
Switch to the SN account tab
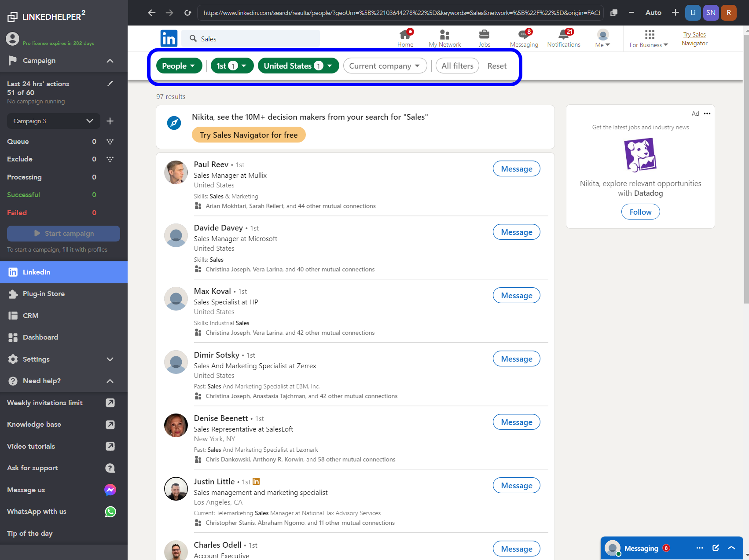coord(711,13)
